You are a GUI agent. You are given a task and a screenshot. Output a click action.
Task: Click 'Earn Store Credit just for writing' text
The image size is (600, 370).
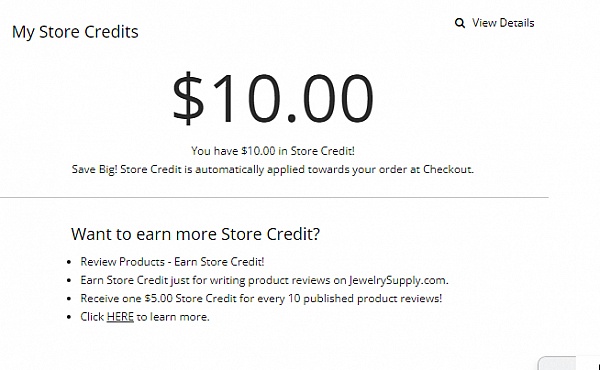154,280
